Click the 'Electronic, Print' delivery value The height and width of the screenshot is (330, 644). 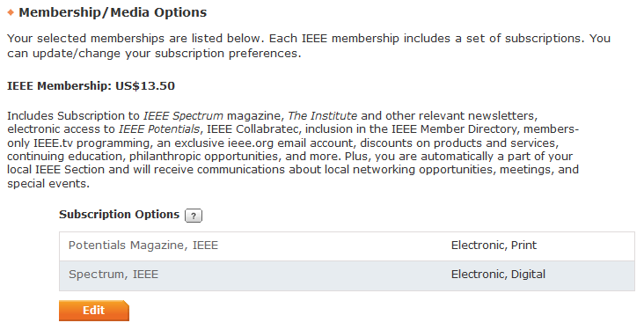[x=494, y=246]
